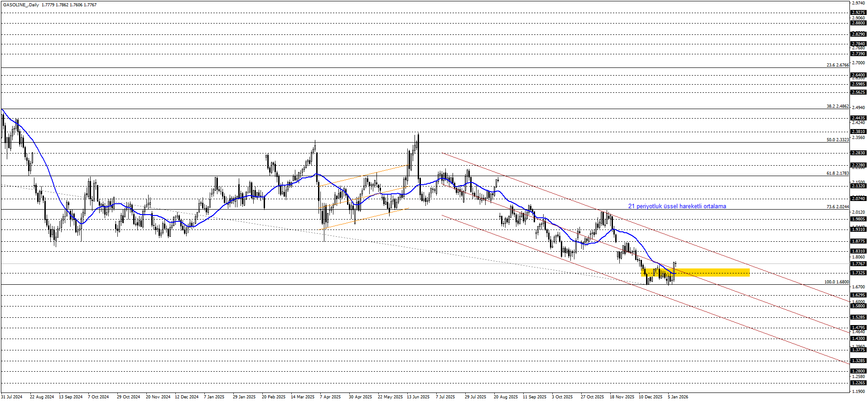Image resolution: width=868 pixels, height=402 pixels.
Task: Click the 2.9275 price level marker
Action: tap(858, 13)
